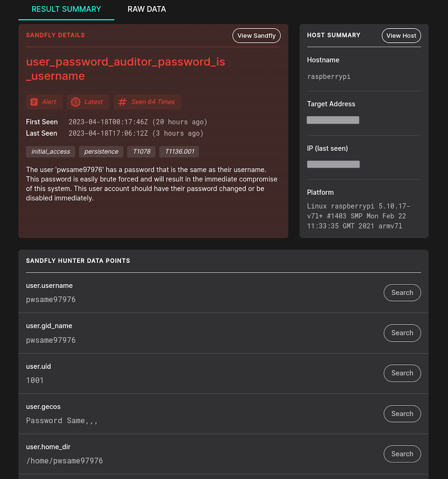The height and width of the screenshot is (479, 448).
Task: Click the alert clipboard icon next to Alert
Action: (34, 102)
